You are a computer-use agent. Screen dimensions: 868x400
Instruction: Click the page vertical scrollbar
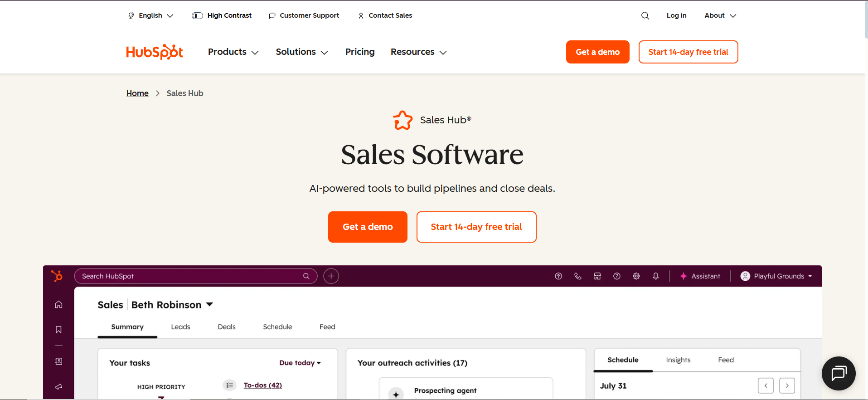(x=866, y=20)
